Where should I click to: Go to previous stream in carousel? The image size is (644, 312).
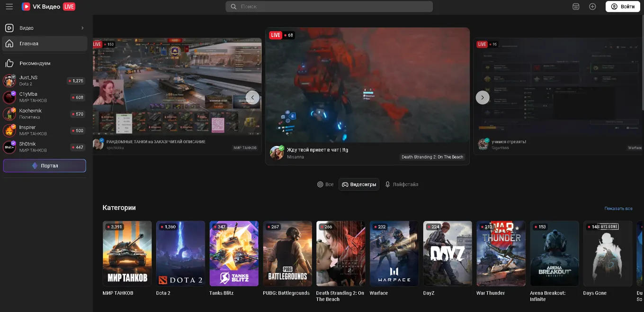point(252,97)
